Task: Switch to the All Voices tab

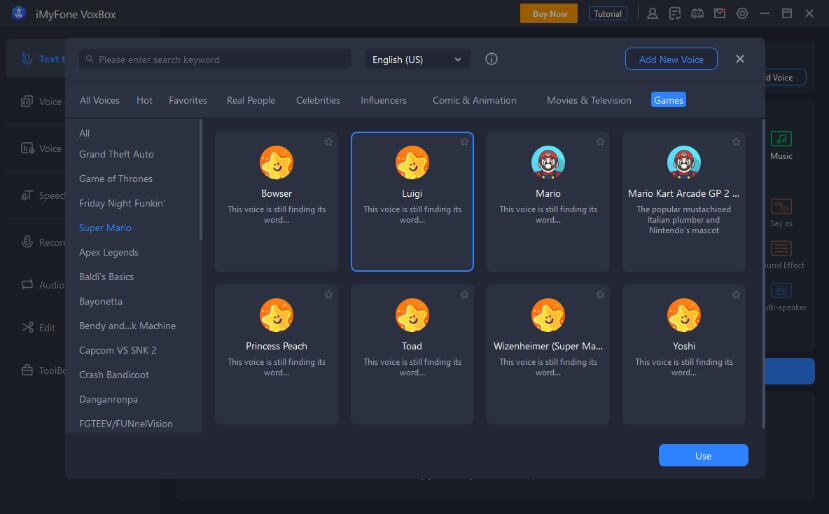Action: (x=99, y=100)
